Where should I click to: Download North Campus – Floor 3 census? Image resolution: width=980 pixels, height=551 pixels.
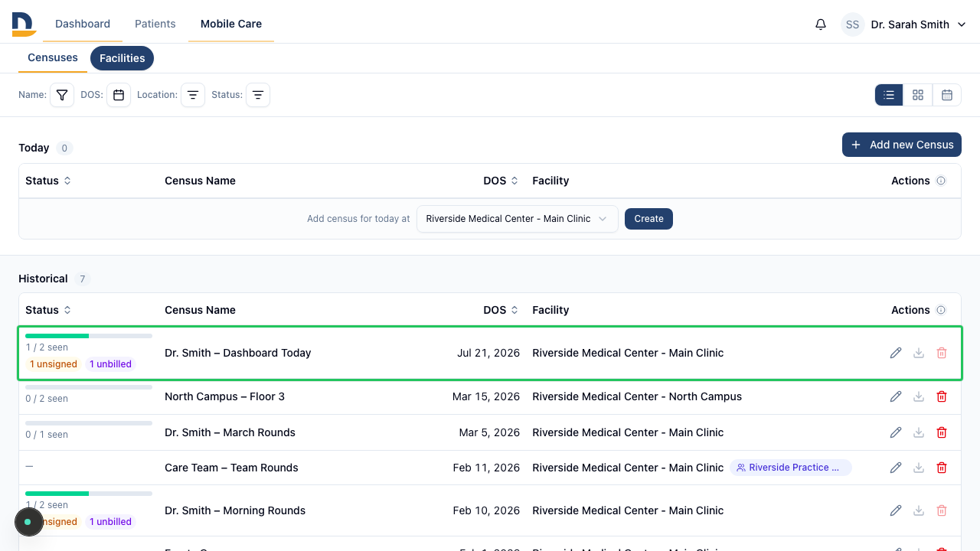coord(919,396)
